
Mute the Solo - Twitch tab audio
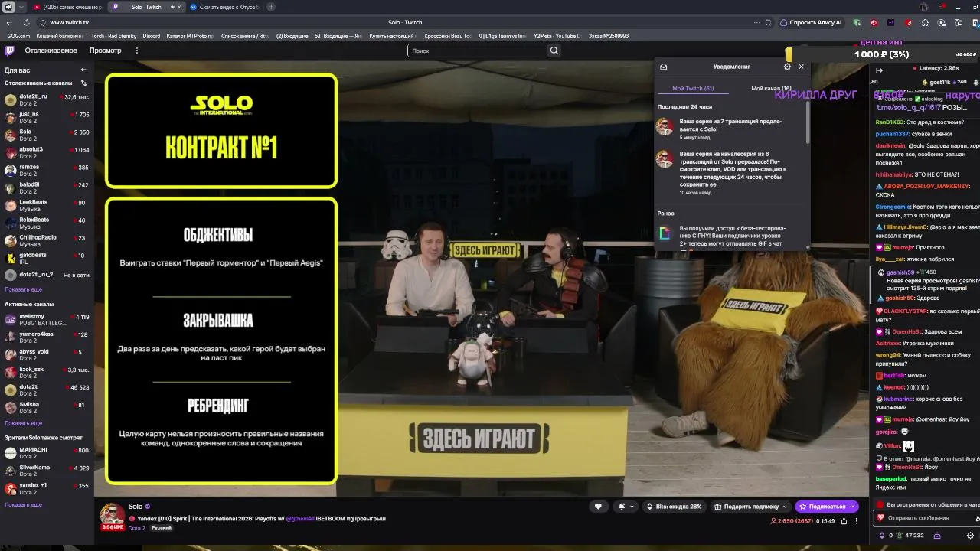click(171, 7)
